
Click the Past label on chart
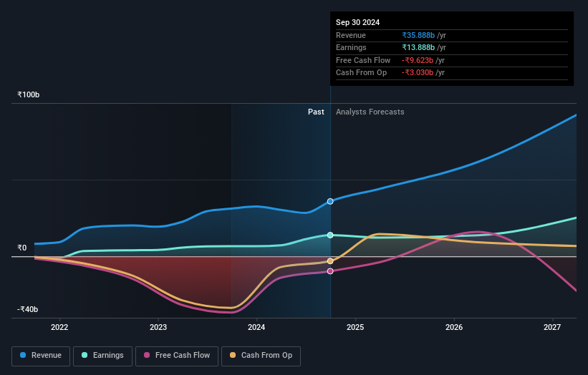point(316,112)
